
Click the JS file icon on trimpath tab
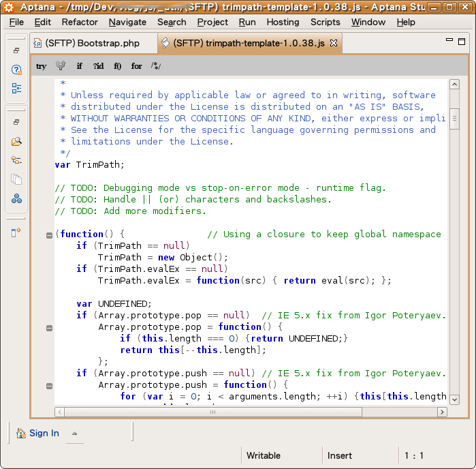(165, 43)
